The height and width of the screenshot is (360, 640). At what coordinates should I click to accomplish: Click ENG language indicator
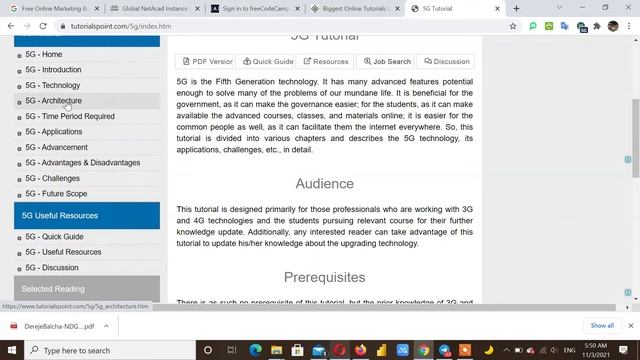tap(569, 350)
